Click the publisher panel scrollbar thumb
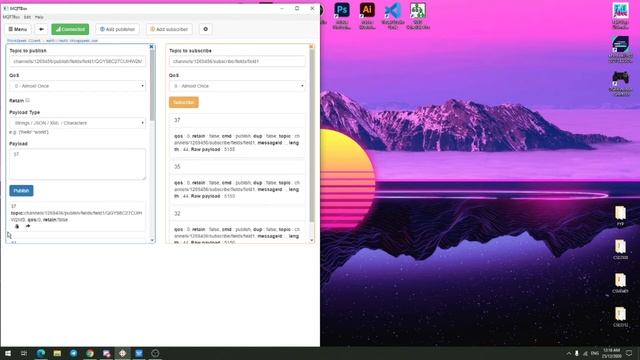 [152, 85]
